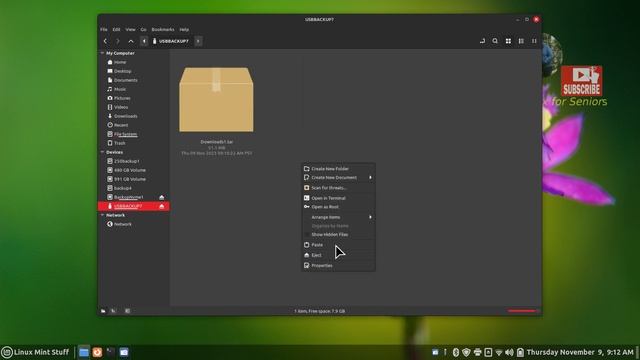The width and height of the screenshot is (640, 360).
Task: Open the Bookmarks menu
Action: coord(163,29)
